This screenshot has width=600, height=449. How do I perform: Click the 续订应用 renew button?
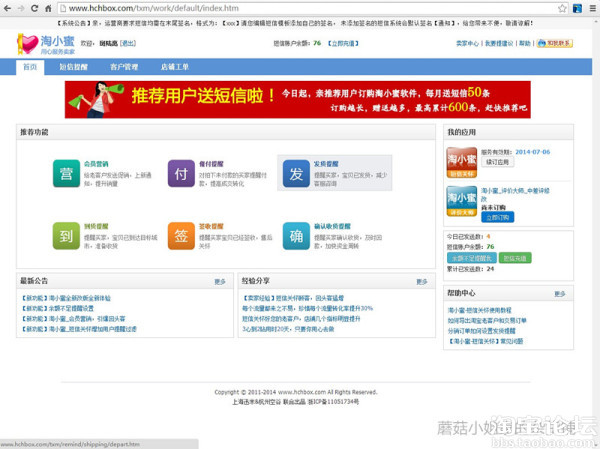pyautogui.click(x=497, y=162)
